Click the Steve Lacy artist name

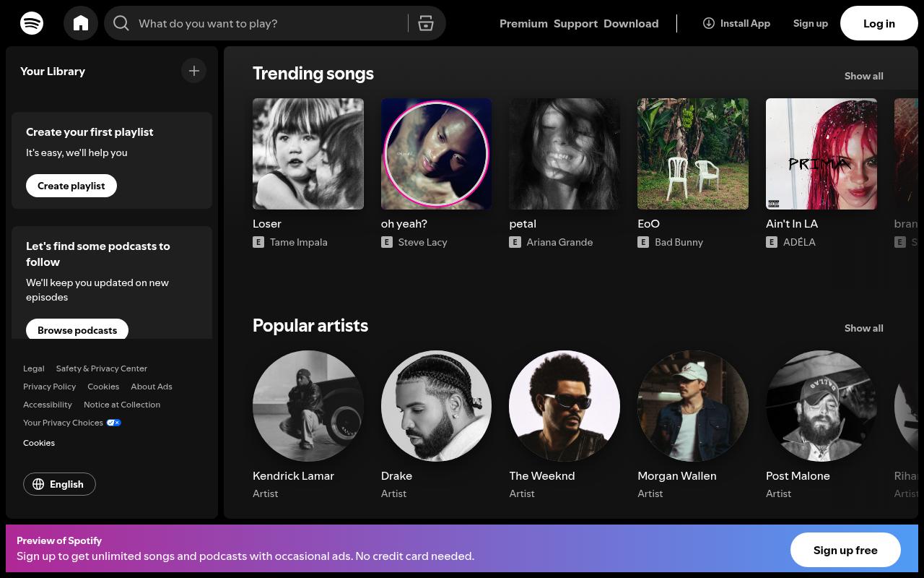(x=423, y=242)
